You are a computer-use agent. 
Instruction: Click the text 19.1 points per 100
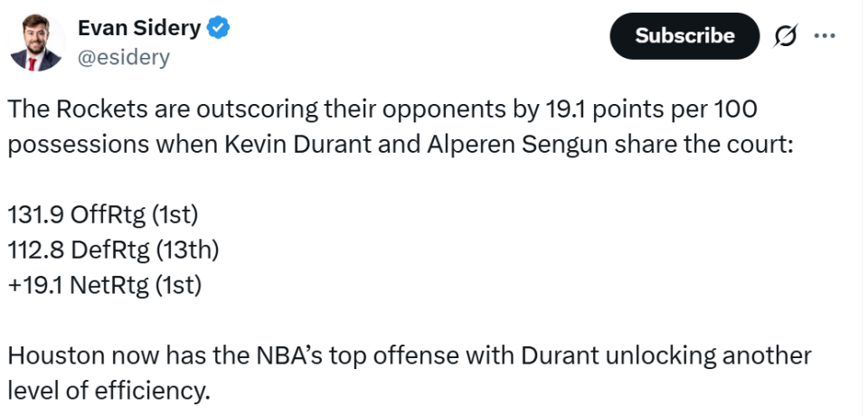pos(651,109)
